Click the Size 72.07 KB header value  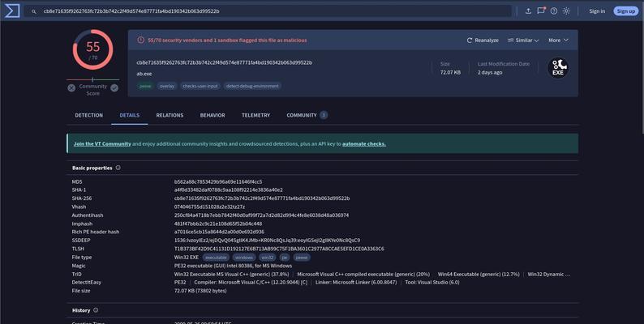tap(450, 73)
